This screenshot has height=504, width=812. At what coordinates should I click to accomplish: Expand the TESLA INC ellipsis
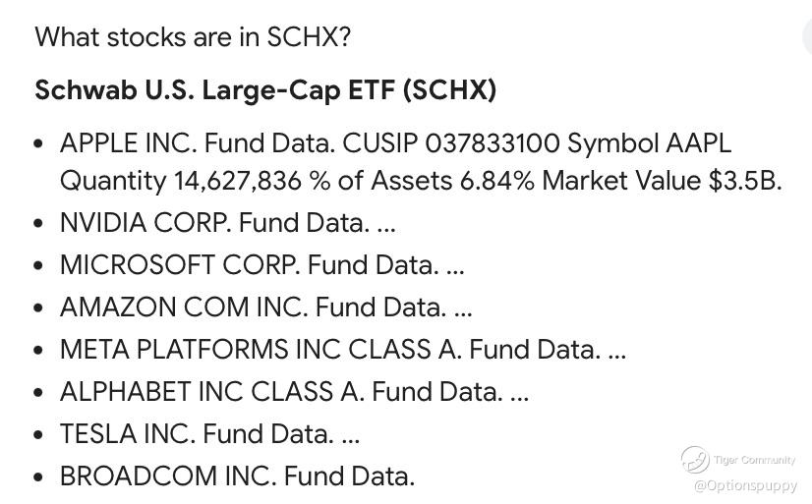[x=350, y=434]
